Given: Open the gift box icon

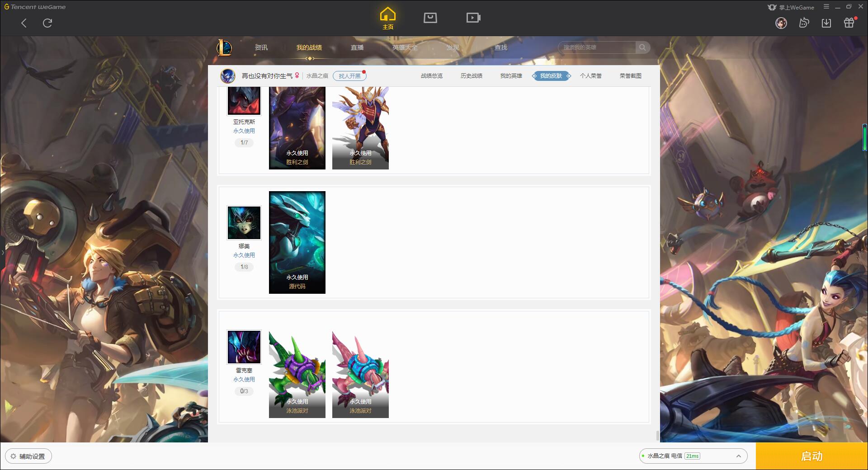Looking at the screenshot, I should point(849,23).
